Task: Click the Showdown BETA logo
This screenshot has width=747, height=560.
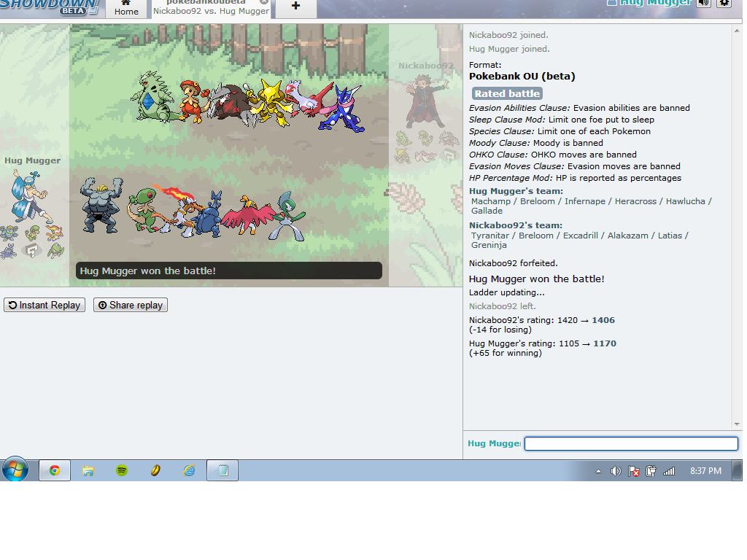Action: (49, 7)
